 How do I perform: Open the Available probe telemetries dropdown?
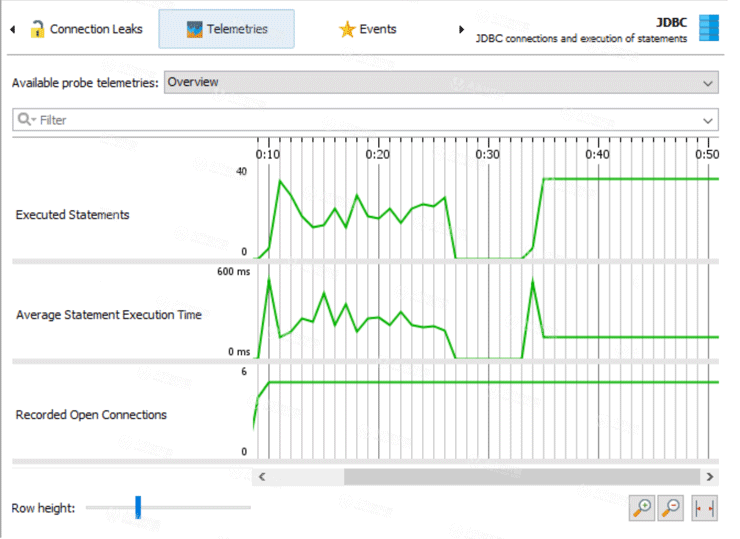tap(441, 83)
